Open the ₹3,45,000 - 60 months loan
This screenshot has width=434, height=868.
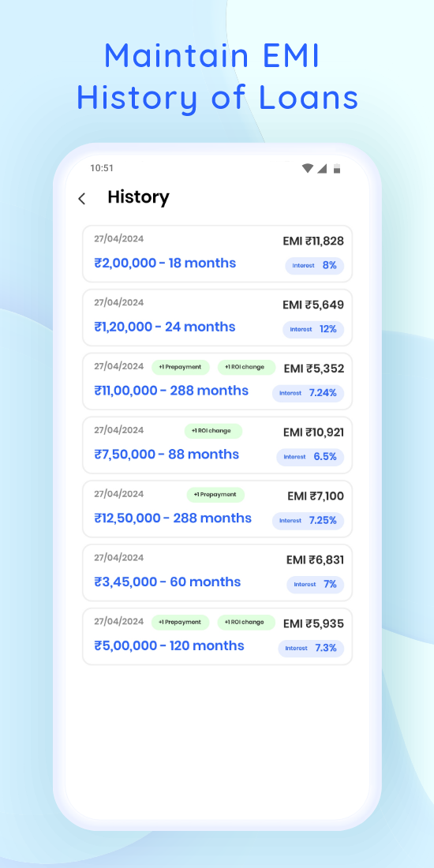[x=217, y=572]
